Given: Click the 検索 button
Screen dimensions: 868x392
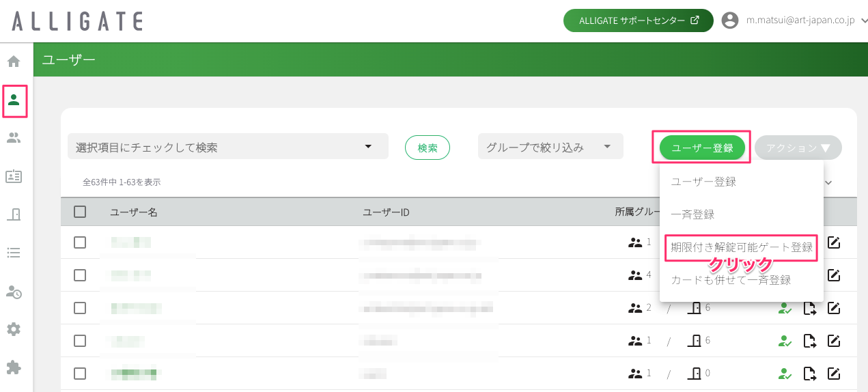Looking at the screenshot, I should pyautogui.click(x=428, y=148).
